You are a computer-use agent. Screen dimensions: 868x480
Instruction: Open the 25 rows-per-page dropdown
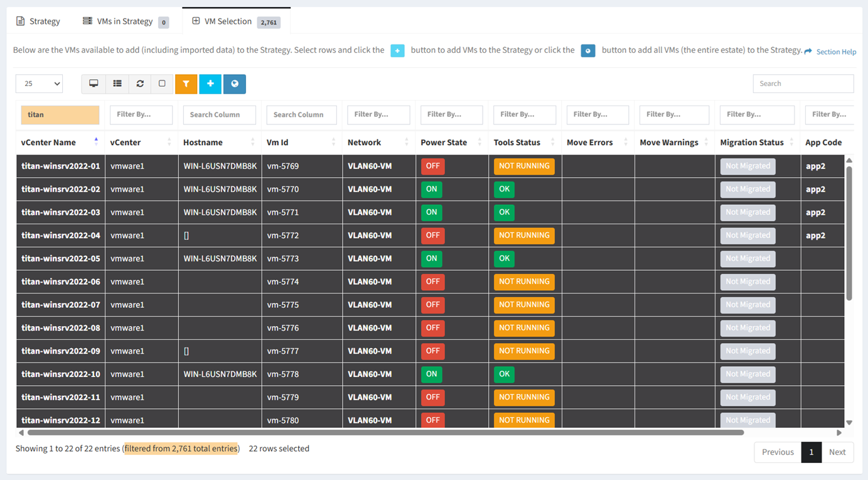pyautogui.click(x=39, y=84)
